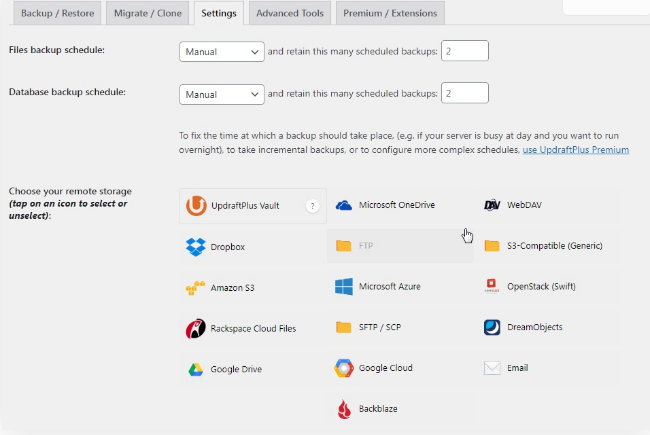Click the Google Cloud label text
Viewport: 650px width, 435px height.
click(x=386, y=368)
